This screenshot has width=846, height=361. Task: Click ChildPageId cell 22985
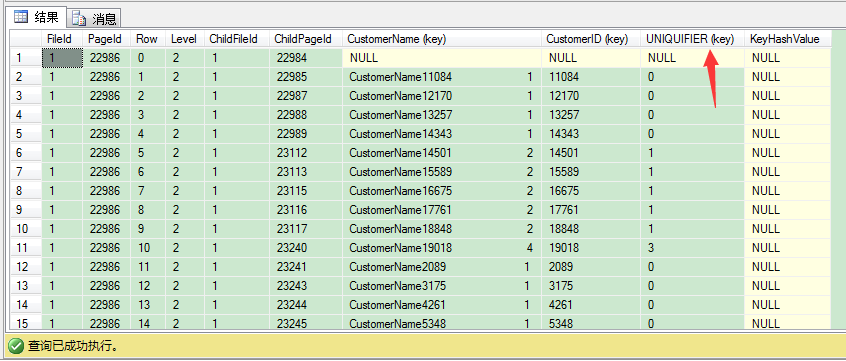[x=306, y=77]
